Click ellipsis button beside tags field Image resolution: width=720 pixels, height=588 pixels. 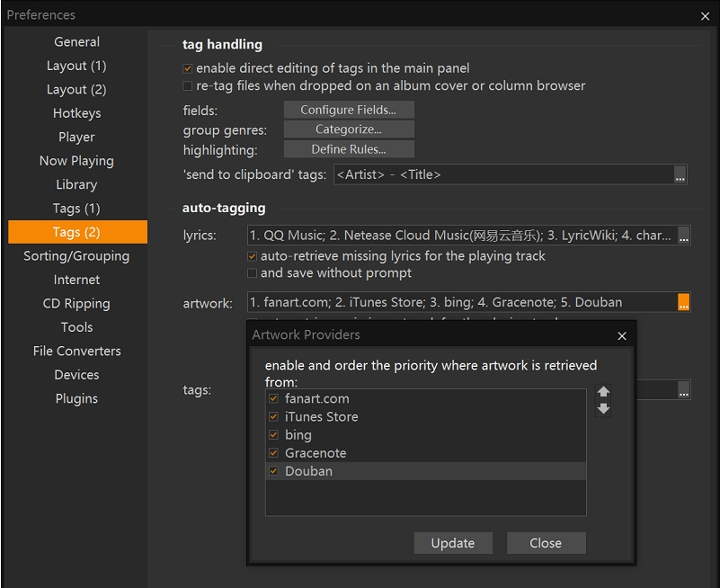pyautogui.click(x=683, y=390)
